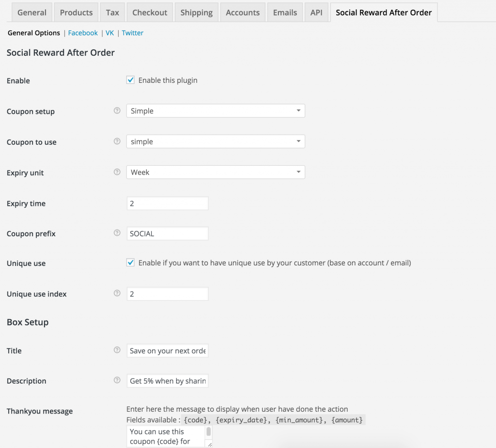The image size is (496, 448).
Task: Go to the Emails tab
Action: (285, 13)
